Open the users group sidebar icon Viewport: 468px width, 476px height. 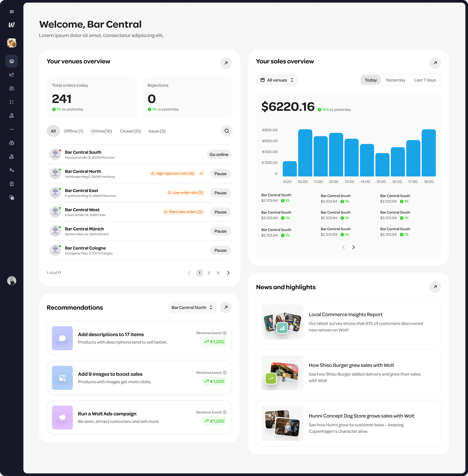pos(12,88)
